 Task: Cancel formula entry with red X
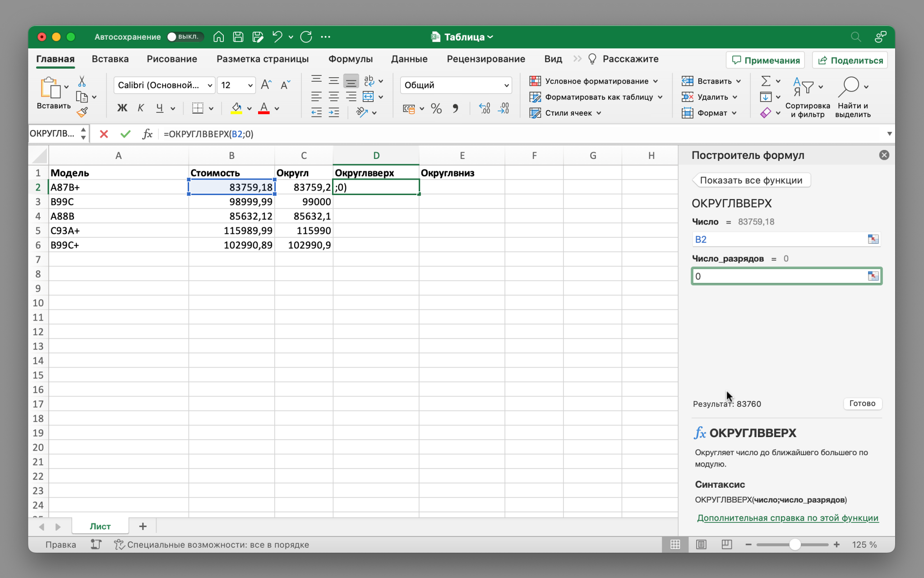pyautogui.click(x=104, y=134)
